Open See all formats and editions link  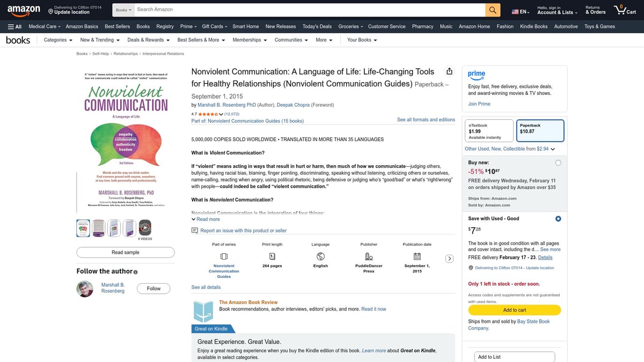[x=426, y=119]
